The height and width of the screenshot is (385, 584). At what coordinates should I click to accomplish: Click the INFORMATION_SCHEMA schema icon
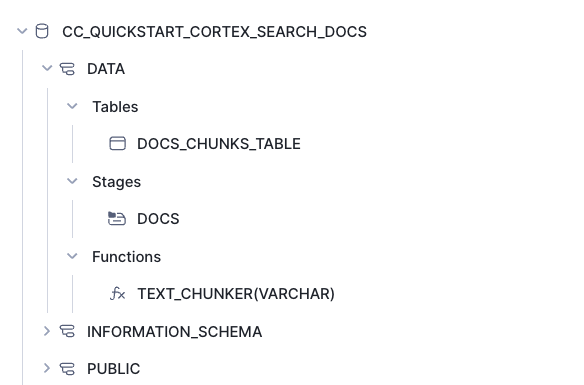(67, 331)
